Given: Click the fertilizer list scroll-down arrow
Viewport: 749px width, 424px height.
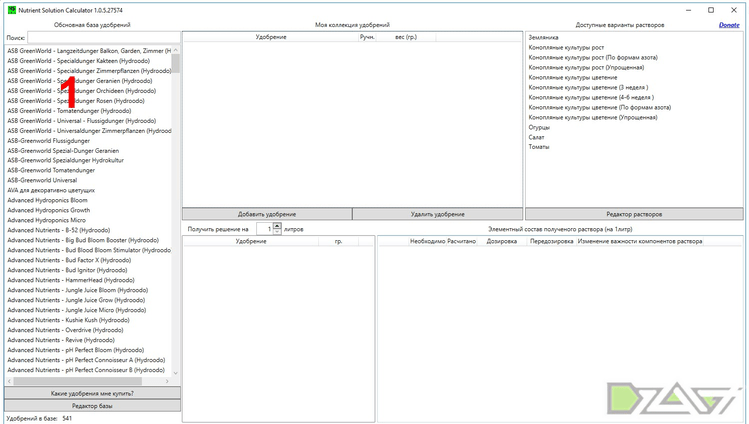Looking at the screenshot, I should tap(175, 373).
